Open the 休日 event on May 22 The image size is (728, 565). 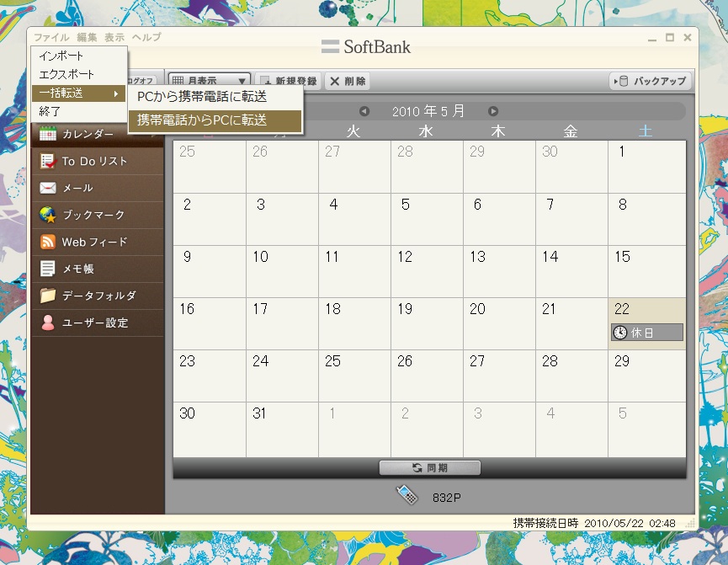pos(646,333)
